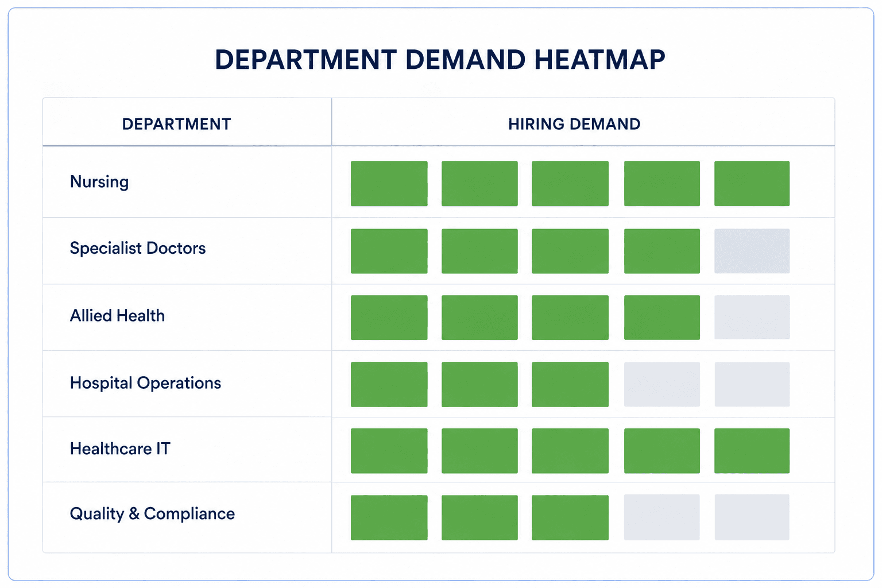Select the "Hospital Operations" row label

coord(145,383)
